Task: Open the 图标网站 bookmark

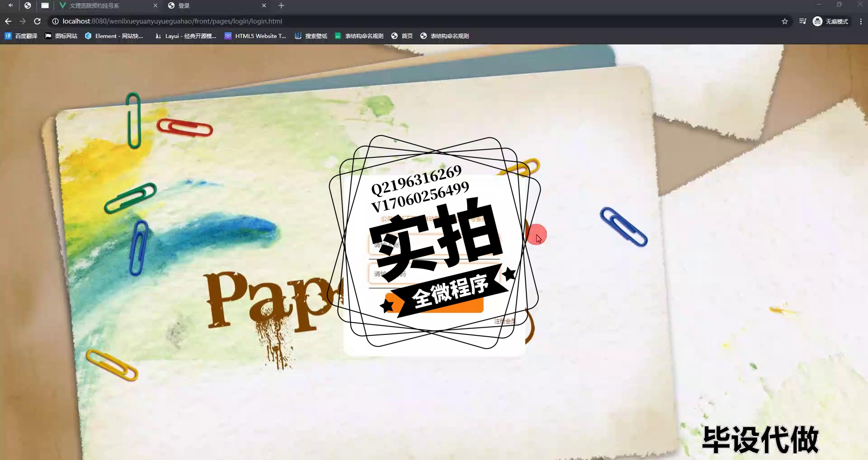Action: tap(61, 36)
